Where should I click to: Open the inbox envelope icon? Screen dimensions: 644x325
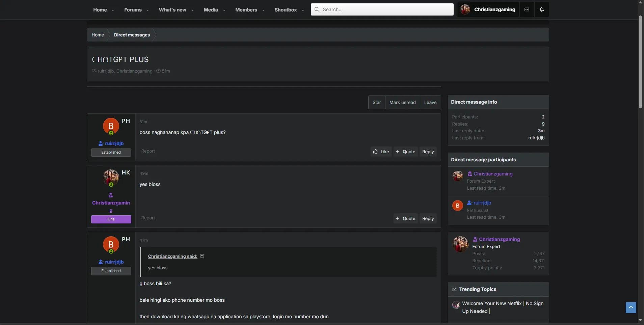click(527, 9)
